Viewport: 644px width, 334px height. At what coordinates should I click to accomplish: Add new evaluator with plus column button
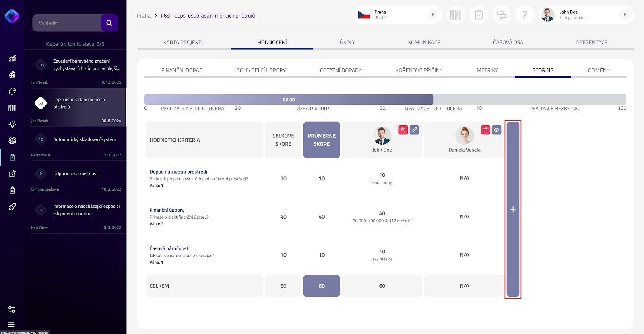[x=513, y=209]
